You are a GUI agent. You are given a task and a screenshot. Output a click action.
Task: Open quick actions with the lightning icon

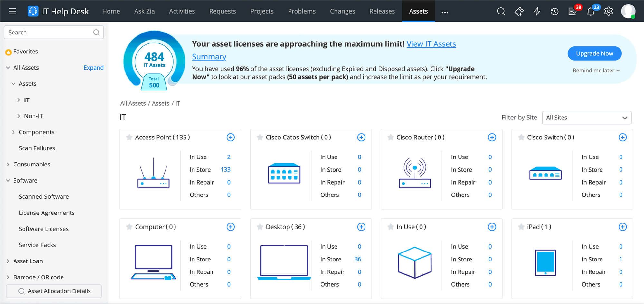click(537, 11)
